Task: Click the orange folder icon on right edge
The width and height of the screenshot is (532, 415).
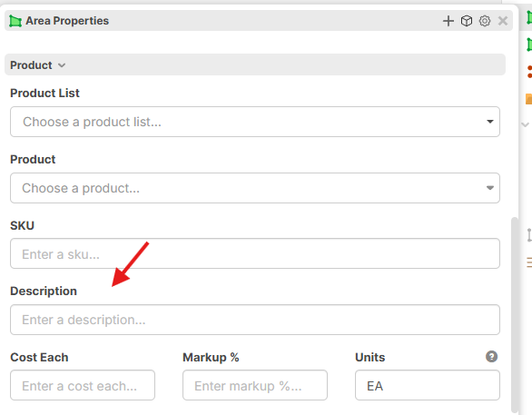Action: coord(529,99)
